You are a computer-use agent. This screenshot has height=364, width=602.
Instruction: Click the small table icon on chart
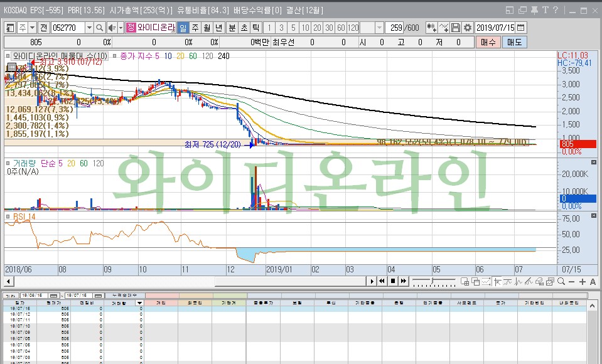click(12, 67)
